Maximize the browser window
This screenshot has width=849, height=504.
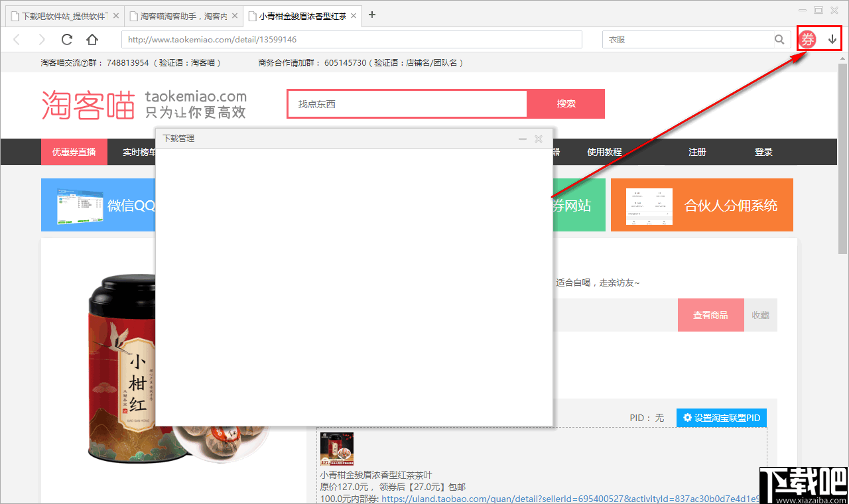click(818, 10)
